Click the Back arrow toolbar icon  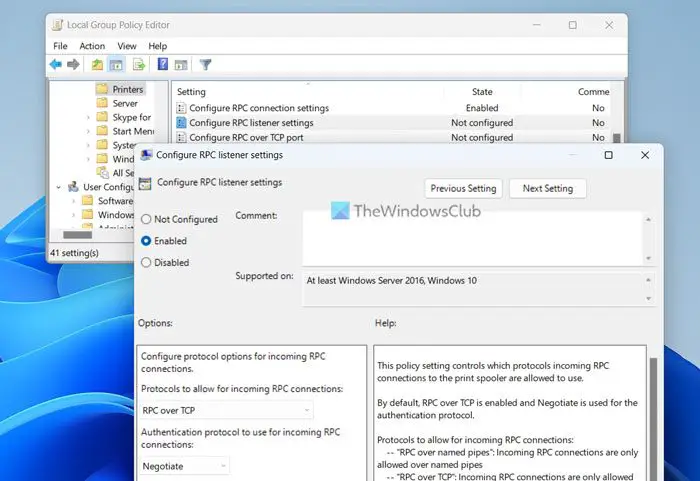(x=55, y=65)
